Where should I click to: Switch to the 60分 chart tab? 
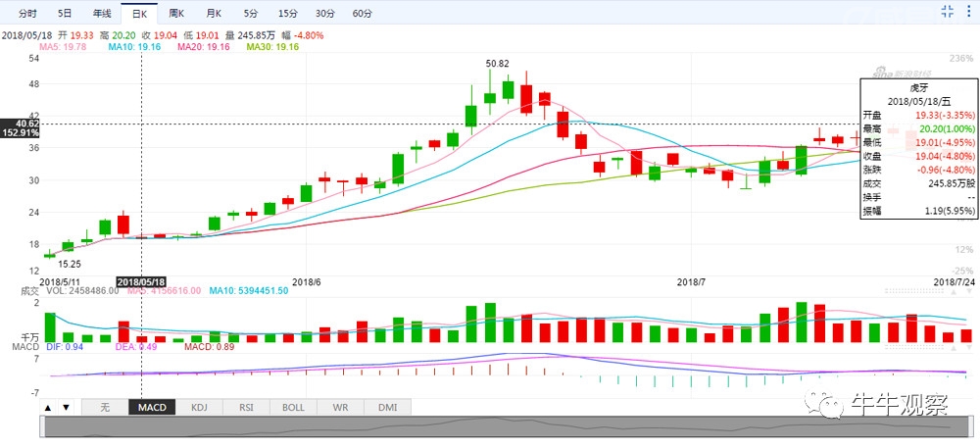[x=362, y=13]
